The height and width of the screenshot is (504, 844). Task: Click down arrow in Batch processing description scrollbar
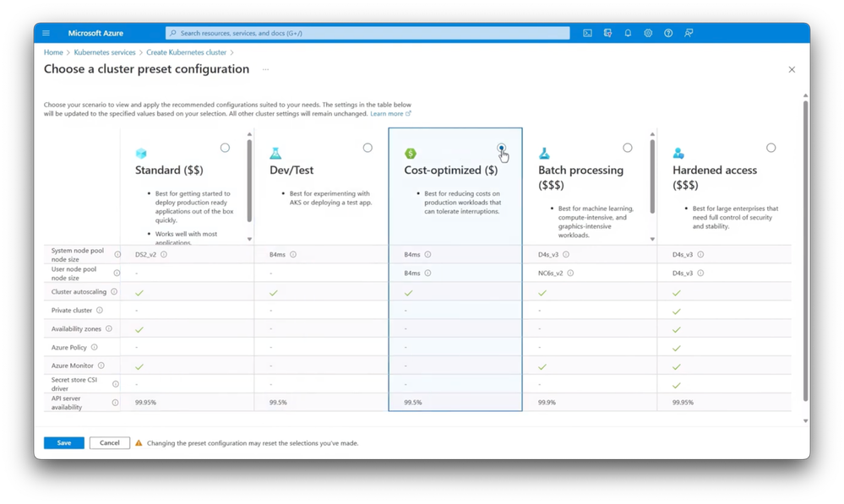tap(652, 240)
